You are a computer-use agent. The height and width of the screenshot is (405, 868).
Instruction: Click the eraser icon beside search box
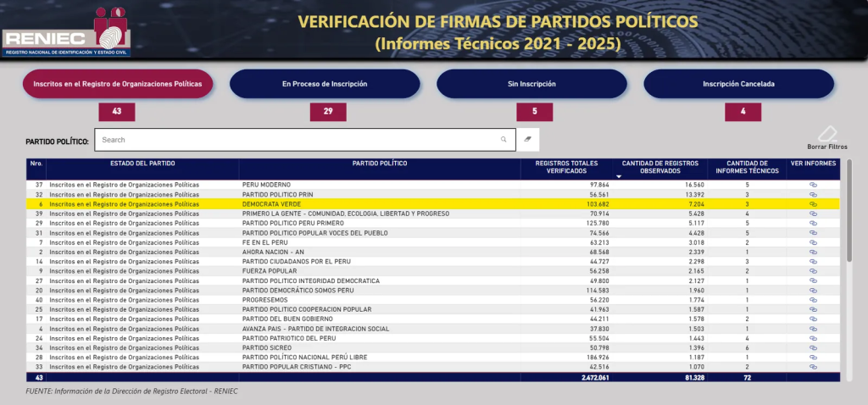click(527, 140)
